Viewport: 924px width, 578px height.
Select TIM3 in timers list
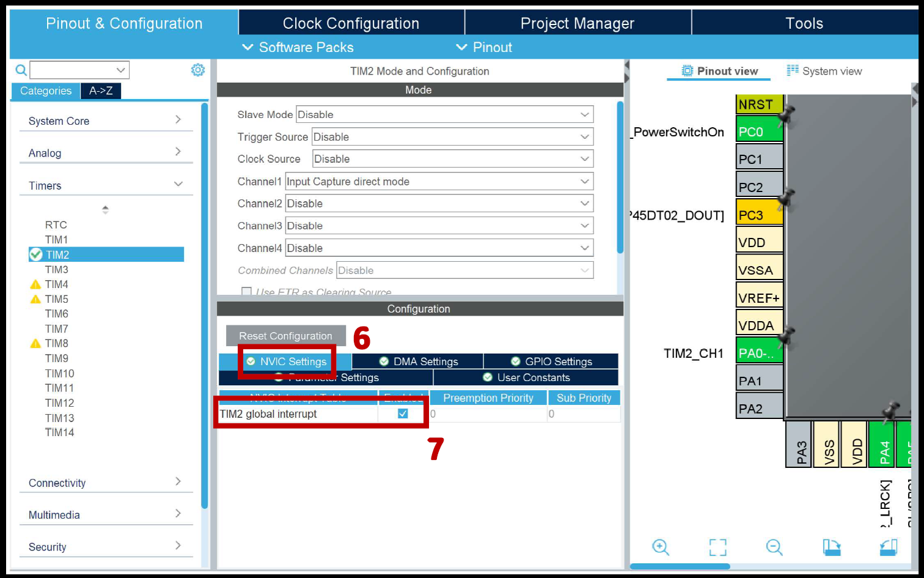point(56,269)
